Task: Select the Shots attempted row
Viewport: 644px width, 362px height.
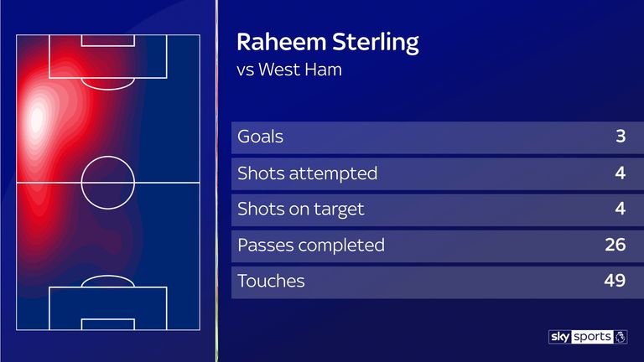Action: point(438,174)
